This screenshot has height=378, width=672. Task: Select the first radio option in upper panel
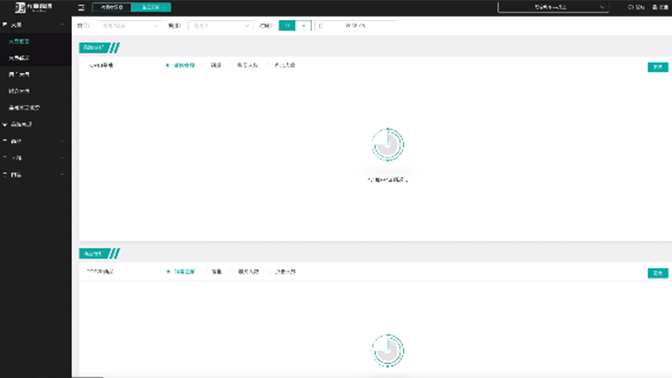coord(168,65)
